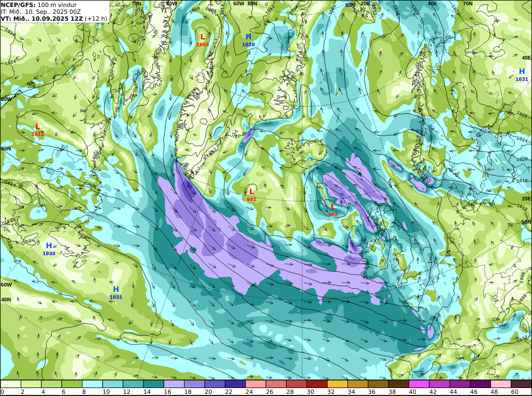Click the legend scale number 32

331,392
